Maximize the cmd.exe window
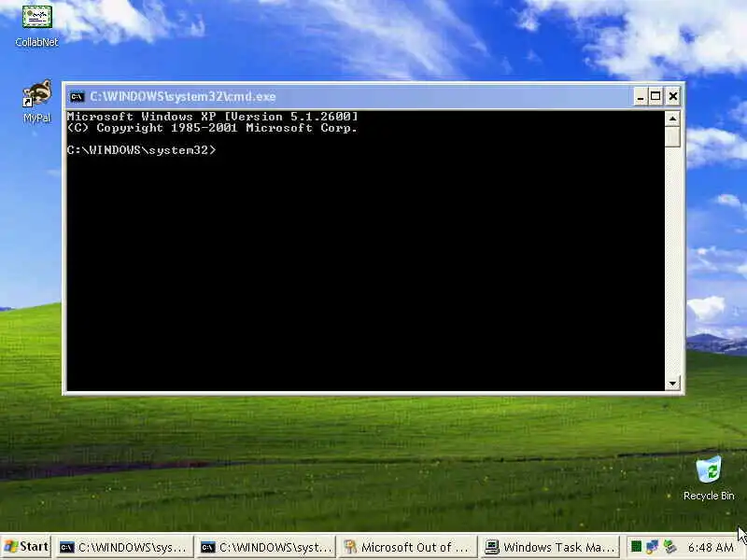747x560 pixels. click(655, 97)
